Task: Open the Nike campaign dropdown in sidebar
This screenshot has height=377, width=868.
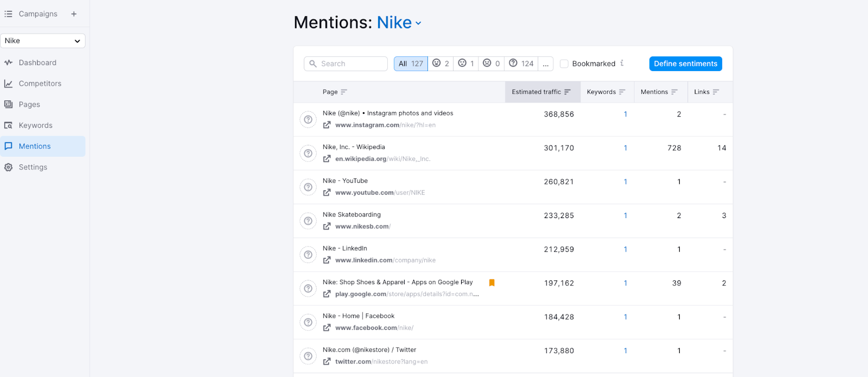Action: [43, 41]
